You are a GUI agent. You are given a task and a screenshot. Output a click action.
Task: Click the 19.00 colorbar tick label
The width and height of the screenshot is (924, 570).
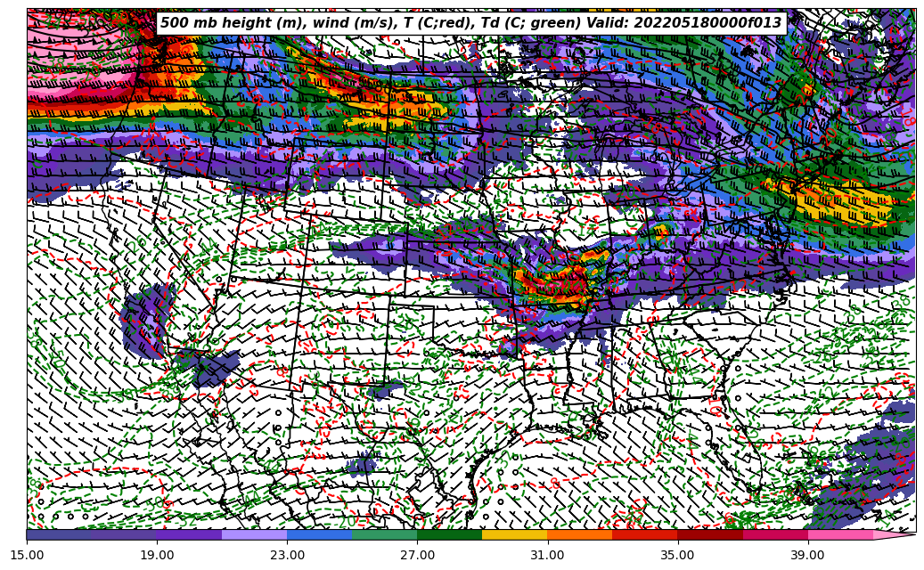[x=157, y=555]
